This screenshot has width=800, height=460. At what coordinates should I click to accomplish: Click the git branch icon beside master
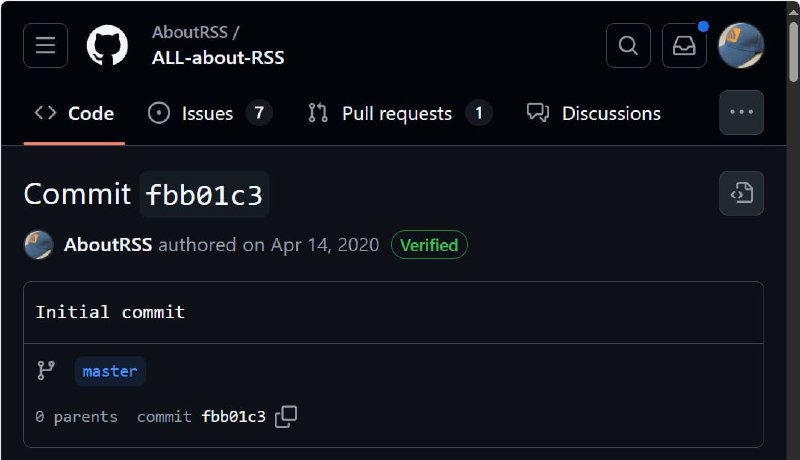click(46, 371)
